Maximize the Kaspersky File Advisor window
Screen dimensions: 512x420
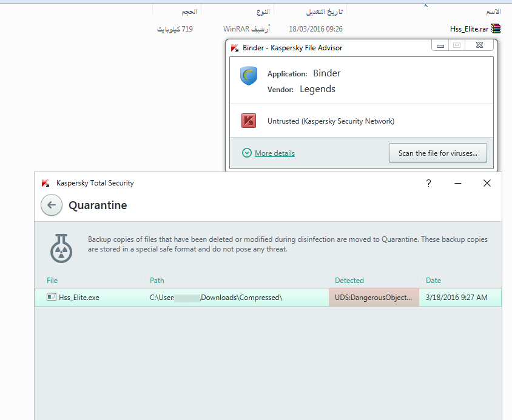457,45
